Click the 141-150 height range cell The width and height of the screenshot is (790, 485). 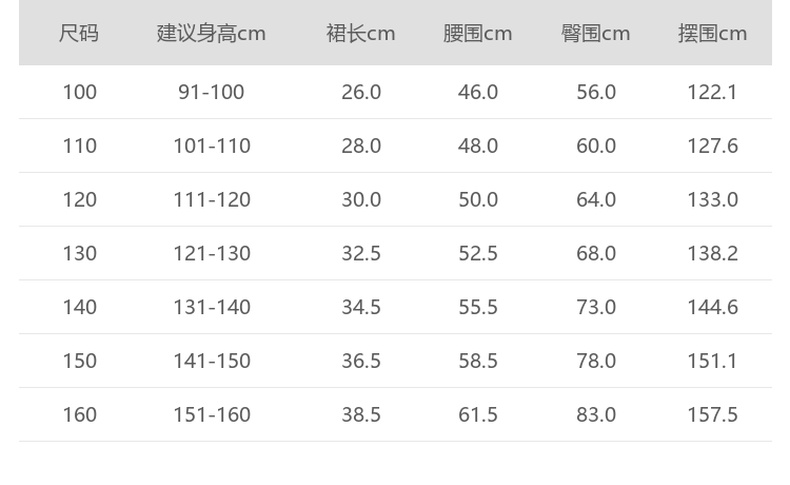211,361
